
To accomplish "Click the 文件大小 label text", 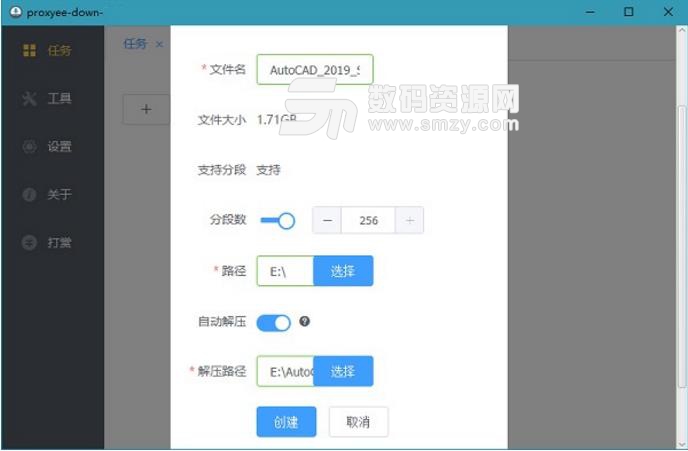I will (222, 120).
